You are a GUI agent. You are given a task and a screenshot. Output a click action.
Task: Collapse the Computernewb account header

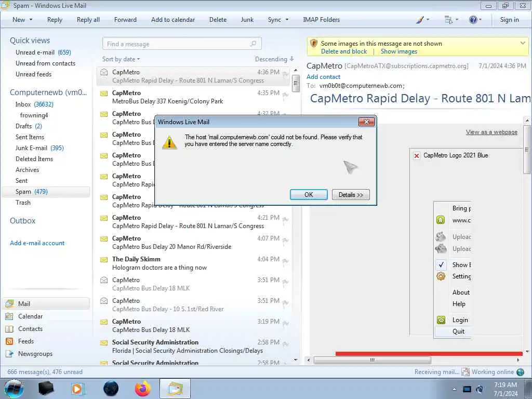coord(48,92)
